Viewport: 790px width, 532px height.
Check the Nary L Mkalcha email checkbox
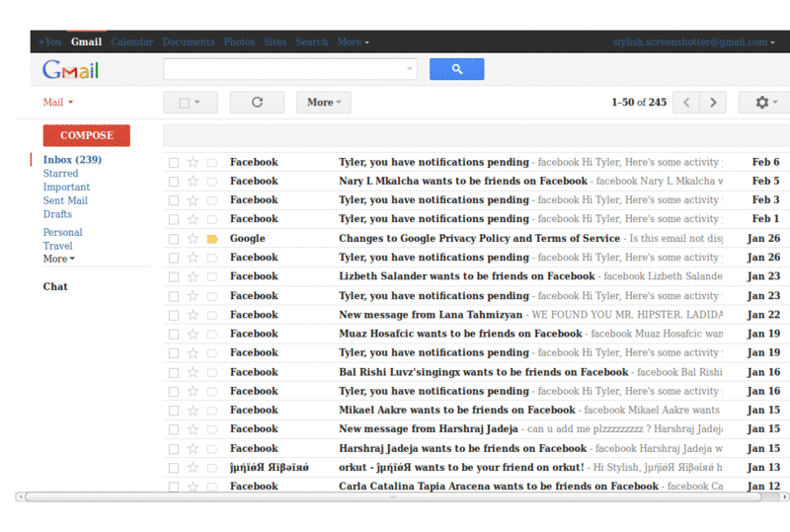(x=174, y=182)
